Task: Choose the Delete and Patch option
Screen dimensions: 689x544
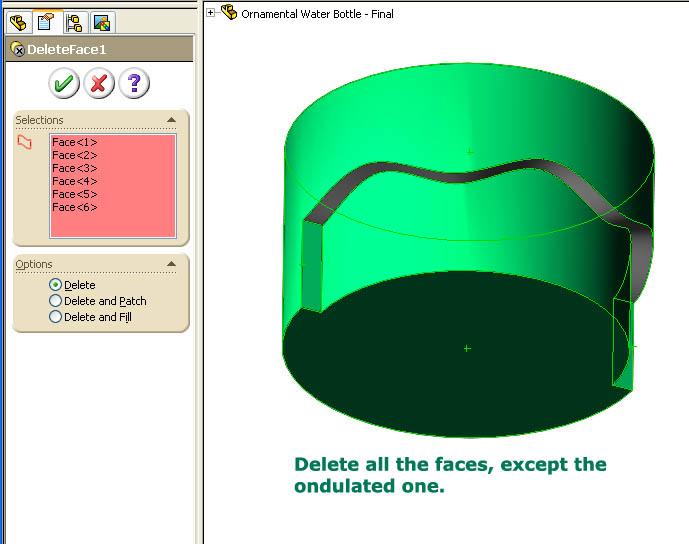Action: pyautogui.click(x=55, y=301)
